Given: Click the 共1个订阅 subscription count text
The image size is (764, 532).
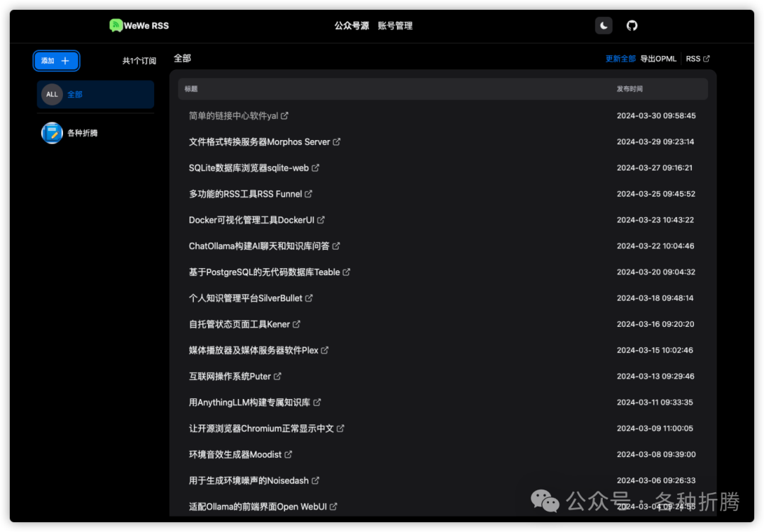Looking at the screenshot, I should pyautogui.click(x=139, y=61).
